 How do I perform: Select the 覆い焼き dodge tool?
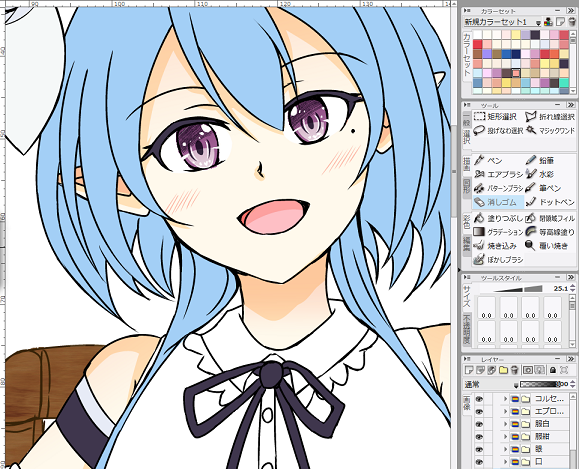pos(547,246)
